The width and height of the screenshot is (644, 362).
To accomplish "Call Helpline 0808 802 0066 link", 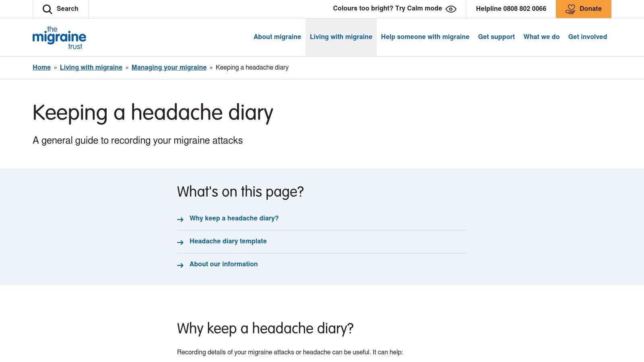I will click(511, 8).
